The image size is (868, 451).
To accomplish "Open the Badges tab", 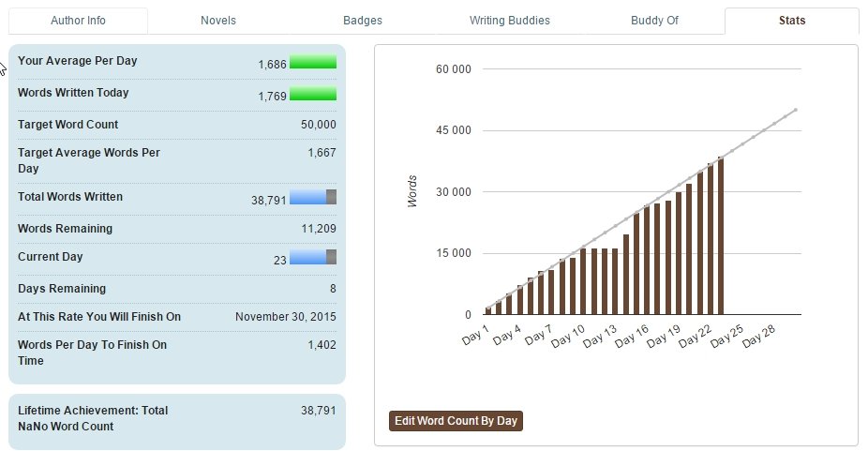I will pyautogui.click(x=363, y=21).
